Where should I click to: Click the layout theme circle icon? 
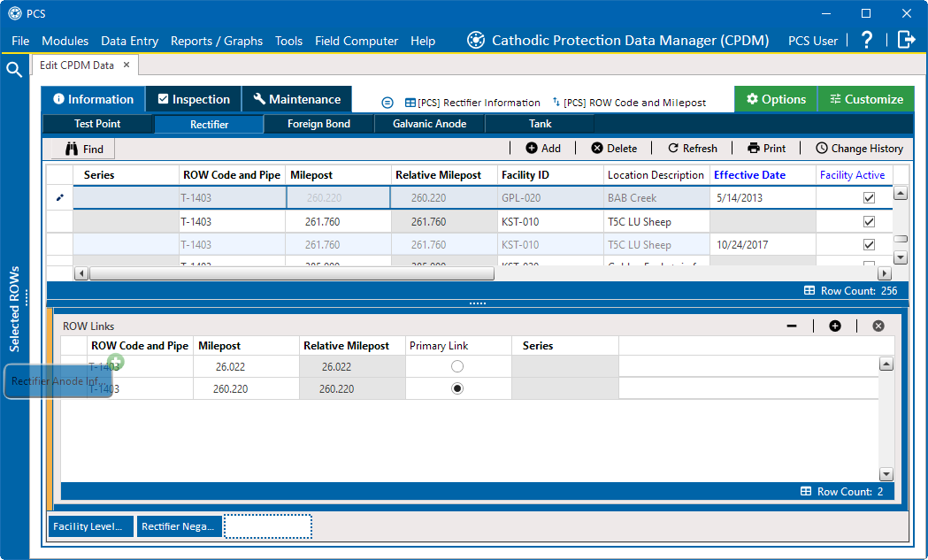(x=387, y=103)
